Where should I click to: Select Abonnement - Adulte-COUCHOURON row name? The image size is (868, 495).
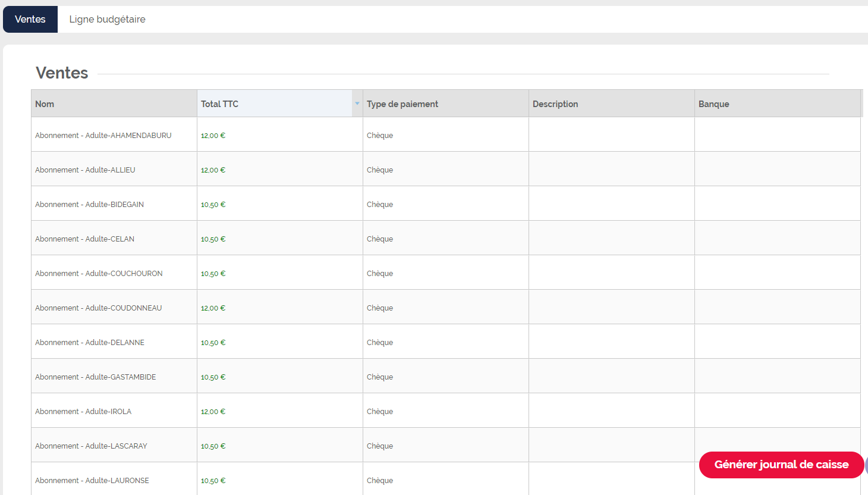coord(99,274)
